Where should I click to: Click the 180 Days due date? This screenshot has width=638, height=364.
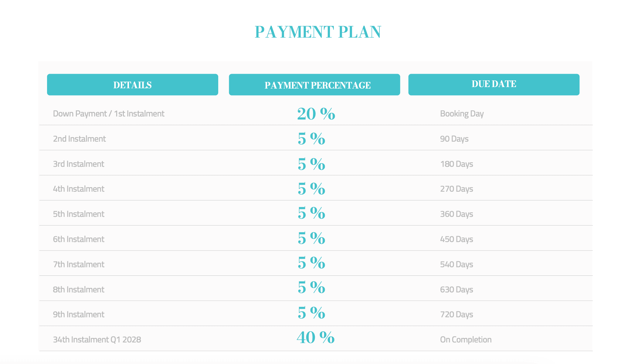click(456, 164)
